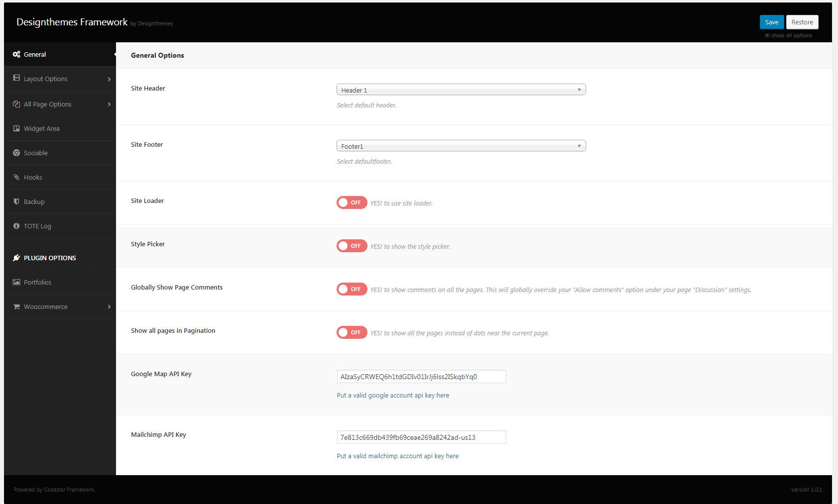Click the Save button

pyautogui.click(x=772, y=22)
